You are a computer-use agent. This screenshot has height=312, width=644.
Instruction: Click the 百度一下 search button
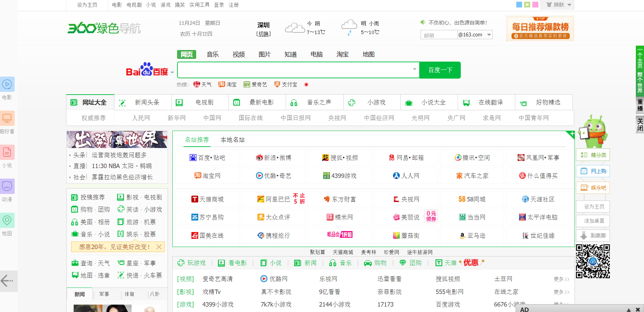(440, 70)
